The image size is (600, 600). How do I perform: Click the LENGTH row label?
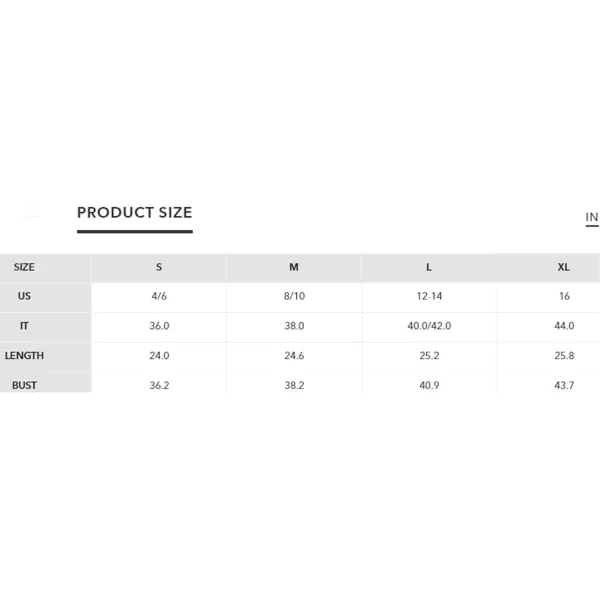24,355
